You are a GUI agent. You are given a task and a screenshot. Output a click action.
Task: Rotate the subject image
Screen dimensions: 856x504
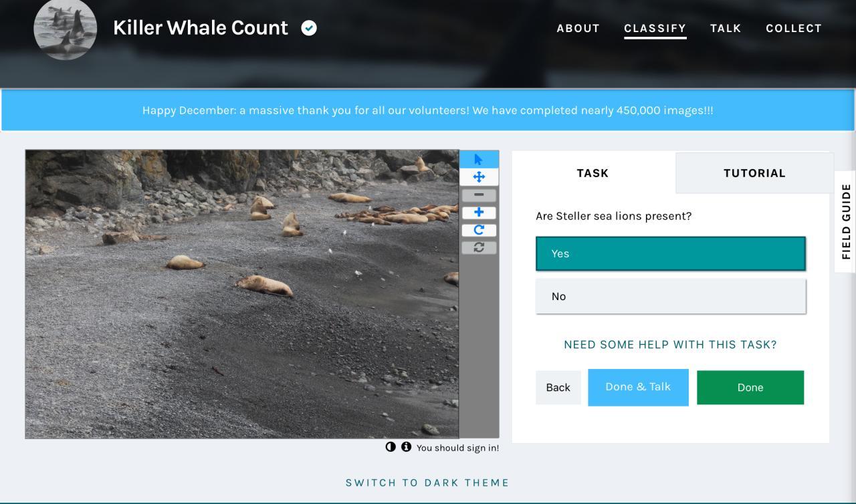point(479,230)
